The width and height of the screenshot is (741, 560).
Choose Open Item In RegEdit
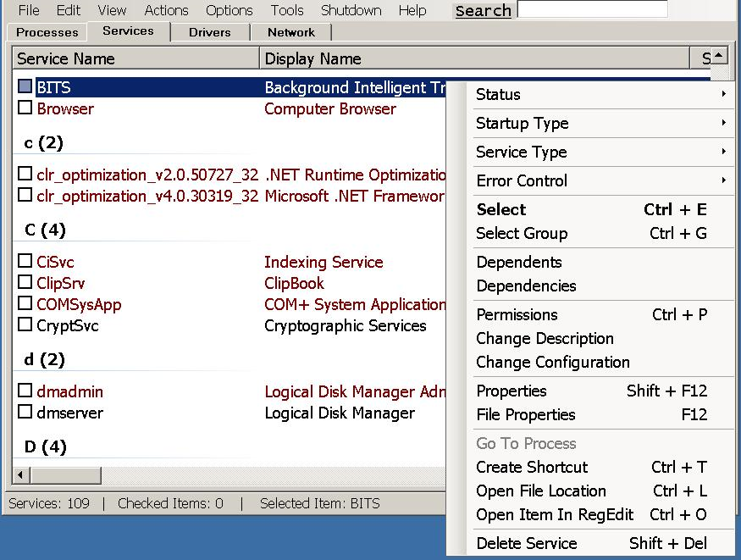[602, 514]
